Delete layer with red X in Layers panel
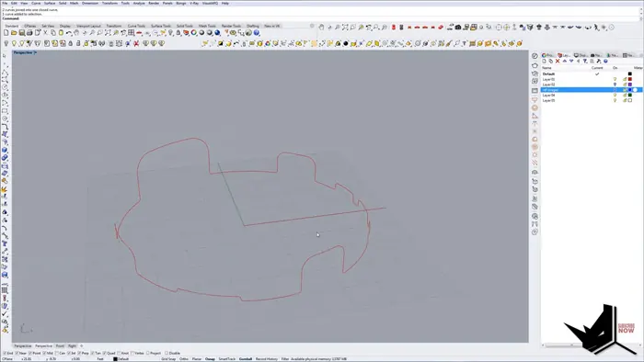644x362 pixels. coord(558,61)
